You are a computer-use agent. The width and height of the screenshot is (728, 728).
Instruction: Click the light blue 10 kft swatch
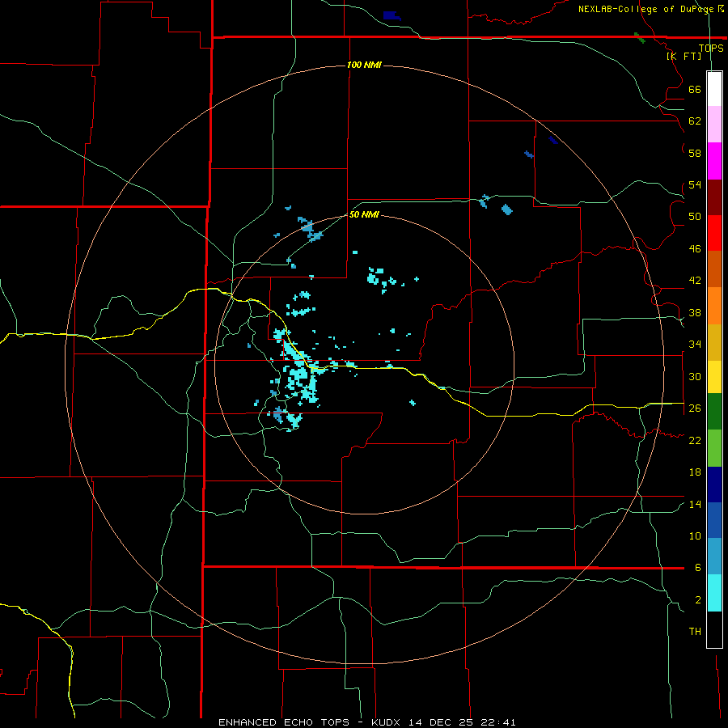(714, 557)
